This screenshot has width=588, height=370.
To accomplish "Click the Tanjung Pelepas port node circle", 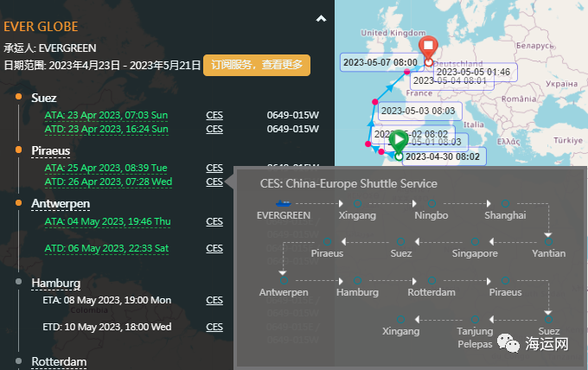I will [475, 319].
